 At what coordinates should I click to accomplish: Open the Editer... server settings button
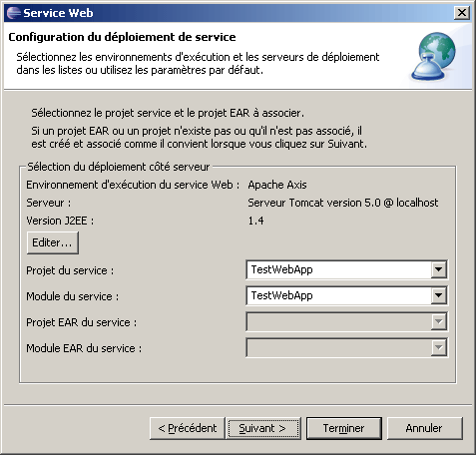53,242
